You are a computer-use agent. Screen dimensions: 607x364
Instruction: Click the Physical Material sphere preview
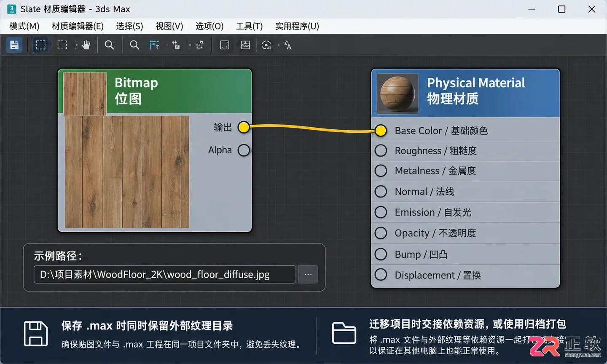click(x=398, y=94)
